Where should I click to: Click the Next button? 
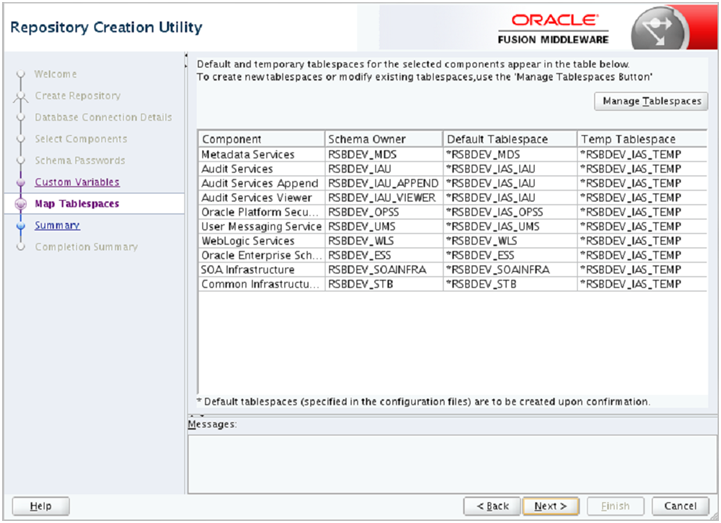[x=550, y=506]
